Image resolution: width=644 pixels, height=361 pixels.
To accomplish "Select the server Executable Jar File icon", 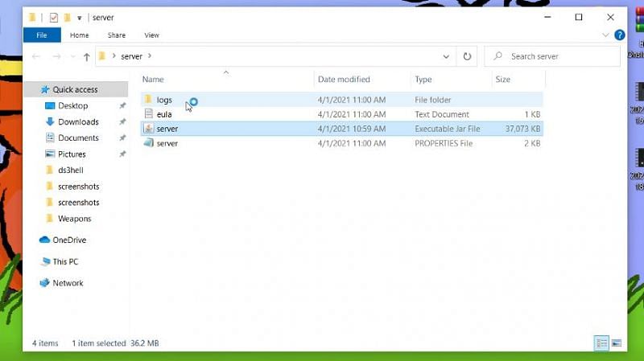I will tap(148, 129).
